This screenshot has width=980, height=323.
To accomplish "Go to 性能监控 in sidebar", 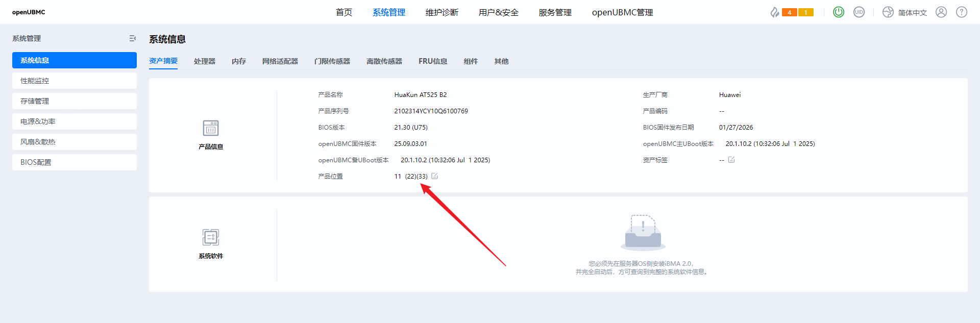I will click(75, 81).
